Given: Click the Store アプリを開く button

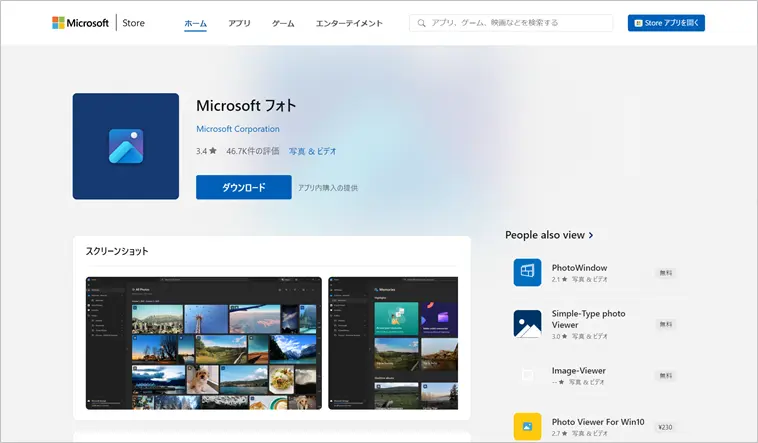Looking at the screenshot, I should [666, 23].
